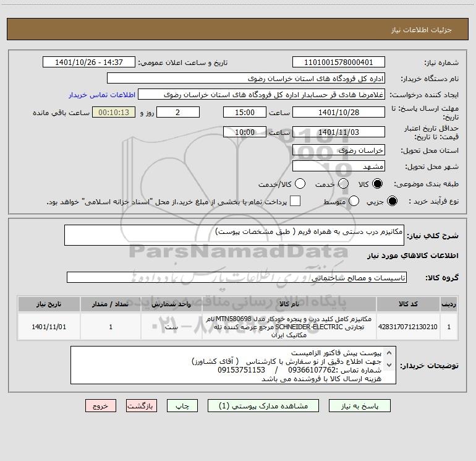476x461 pixels.
Task: Click the request creator name field
Action: [x=261, y=95]
